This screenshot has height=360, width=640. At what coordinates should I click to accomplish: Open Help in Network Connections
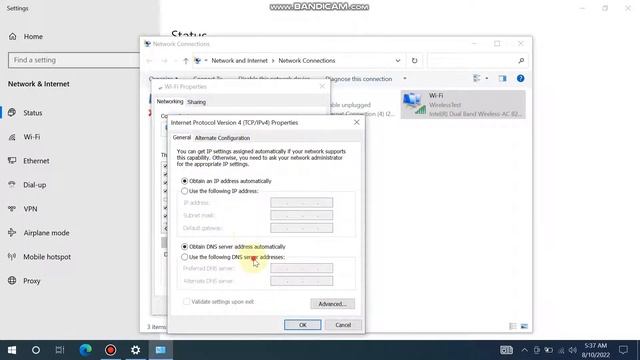[520, 78]
